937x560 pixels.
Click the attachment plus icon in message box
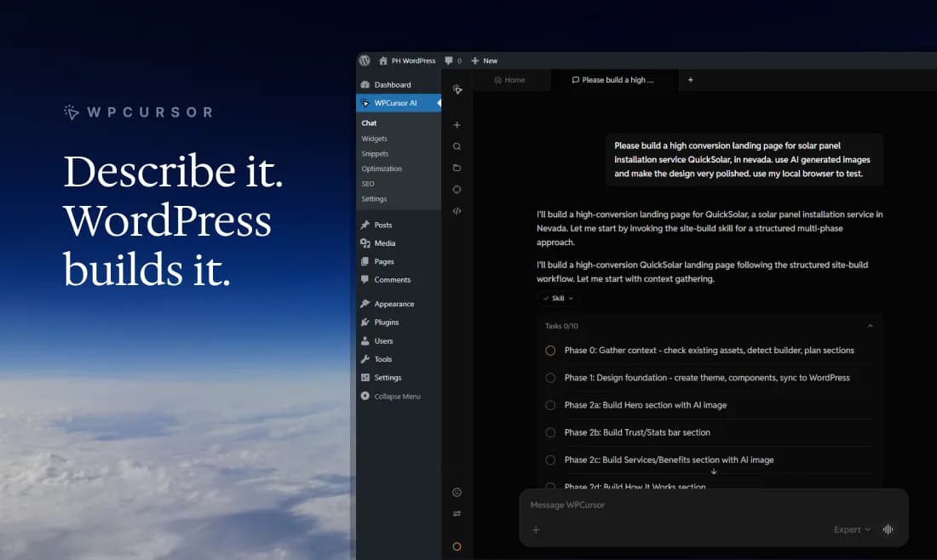click(x=536, y=529)
